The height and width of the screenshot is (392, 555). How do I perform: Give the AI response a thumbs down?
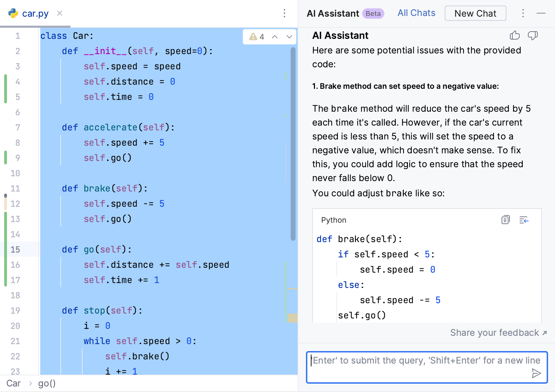(x=533, y=35)
